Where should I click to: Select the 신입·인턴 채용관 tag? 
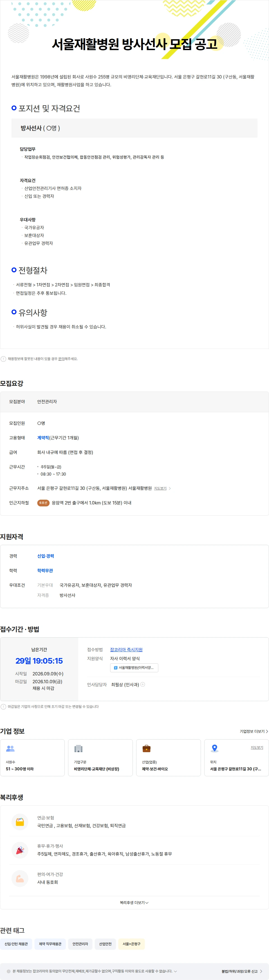[16, 944]
